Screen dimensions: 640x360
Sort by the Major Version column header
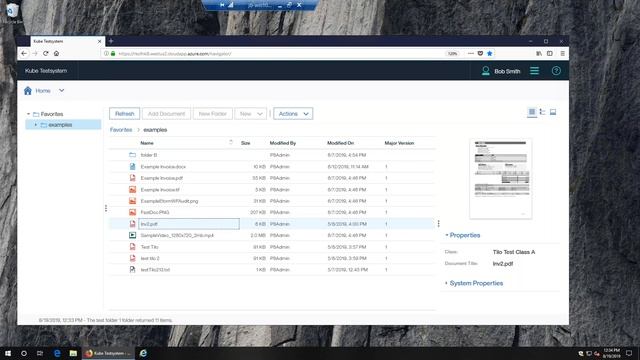[x=399, y=143]
